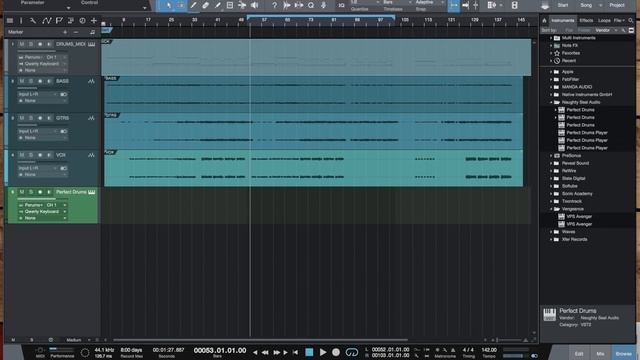
Task: Open the Perfect Drums track keyboard icon
Action: point(91,192)
